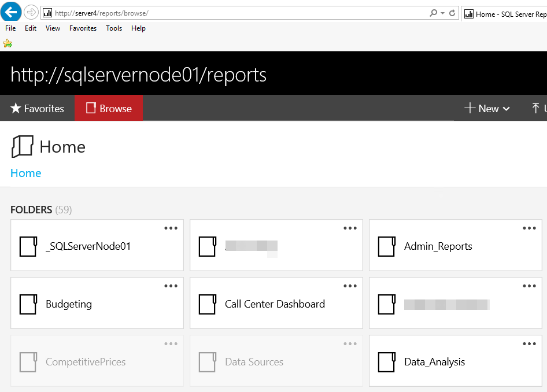Click the Data_Analysis folder icon
This screenshot has height=392, width=547.
[x=387, y=363]
